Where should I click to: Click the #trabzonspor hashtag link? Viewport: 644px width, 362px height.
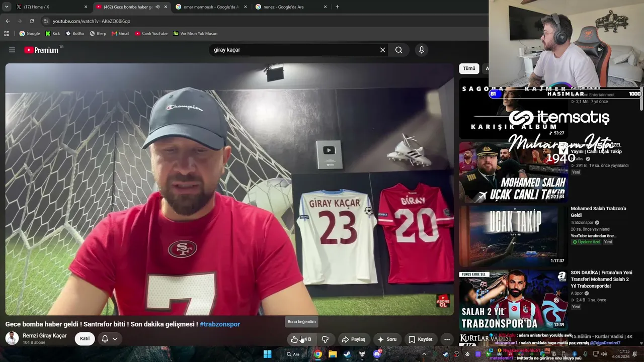(220, 324)
